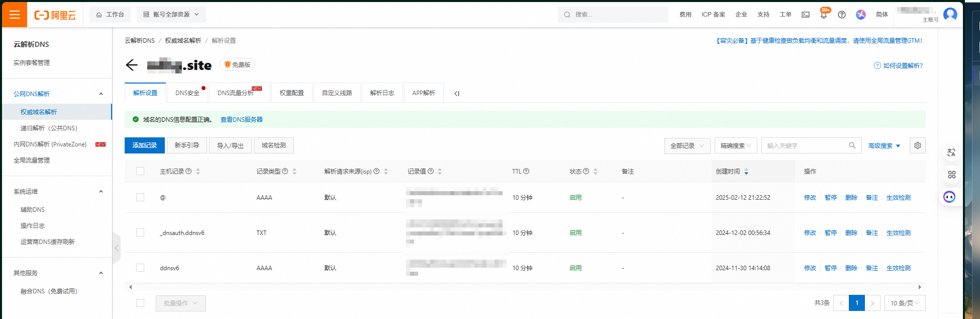Go to next page arrow in pagination
Viewport: 980px width, 319px height.
click(x=872, y=303)
